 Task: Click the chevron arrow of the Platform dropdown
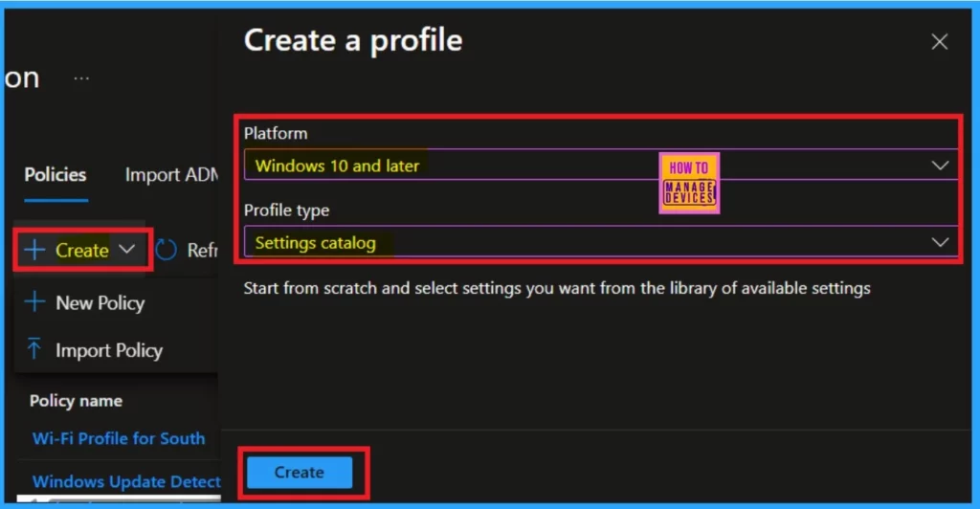point(940,166)
